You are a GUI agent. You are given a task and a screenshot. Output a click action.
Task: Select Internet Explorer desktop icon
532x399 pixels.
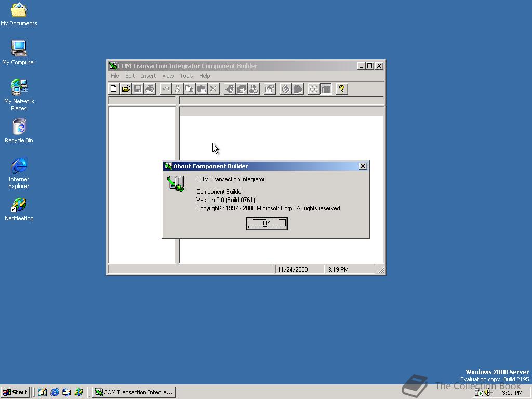(x=19, y=173)
